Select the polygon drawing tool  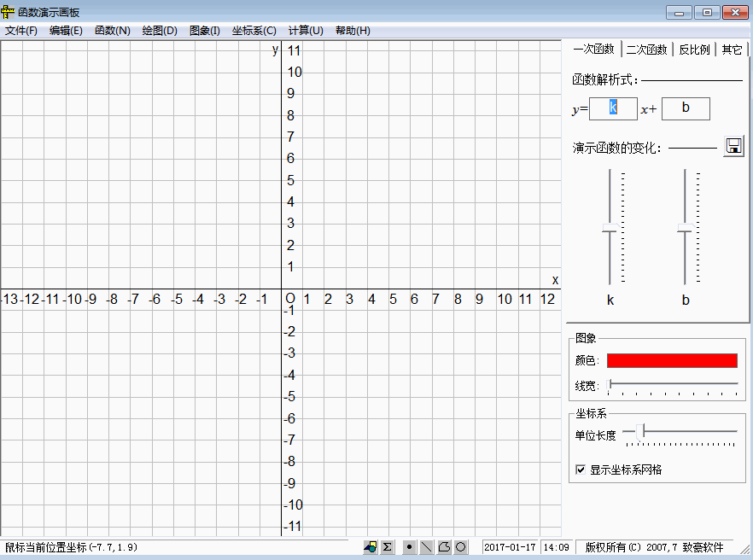pos(444,547)
